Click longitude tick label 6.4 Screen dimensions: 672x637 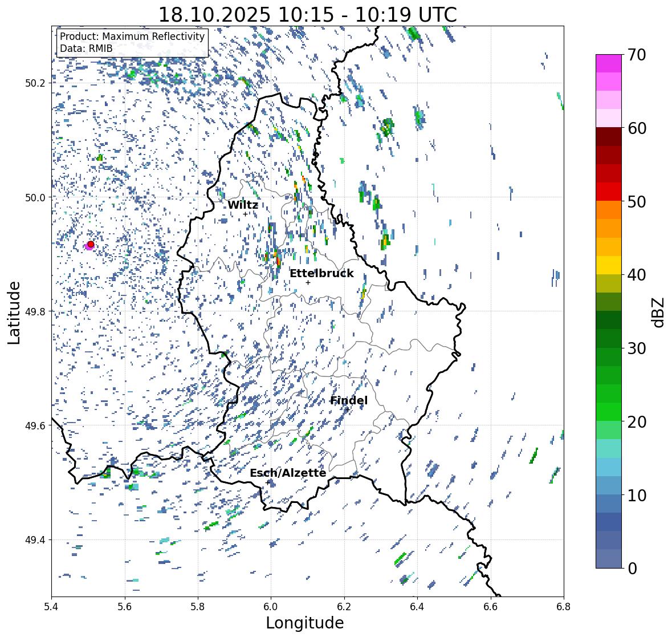[x=417, y=607]
